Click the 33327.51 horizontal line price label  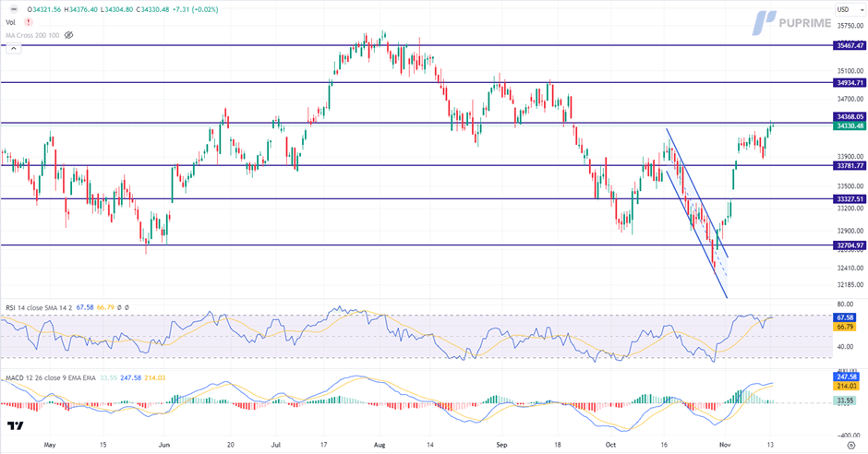coord(849,199)
